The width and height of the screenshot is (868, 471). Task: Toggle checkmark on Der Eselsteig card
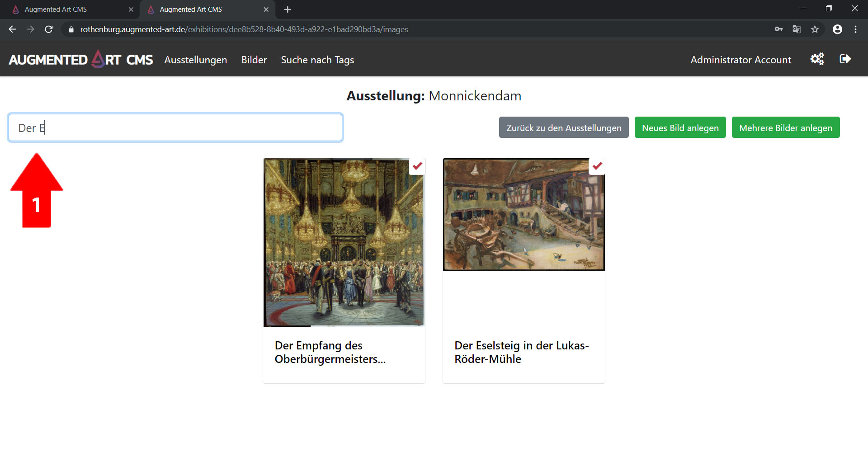pos(597,166)
